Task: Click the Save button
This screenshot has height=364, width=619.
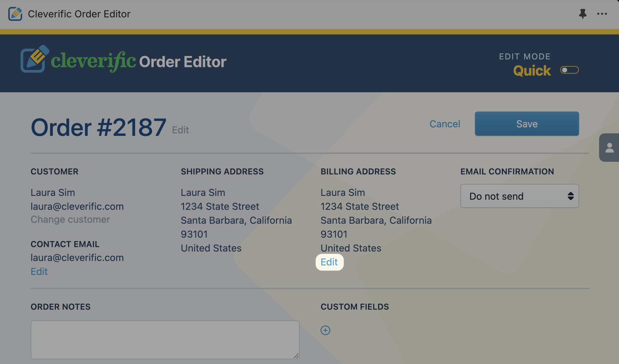Action: click(x=527, y=124)
